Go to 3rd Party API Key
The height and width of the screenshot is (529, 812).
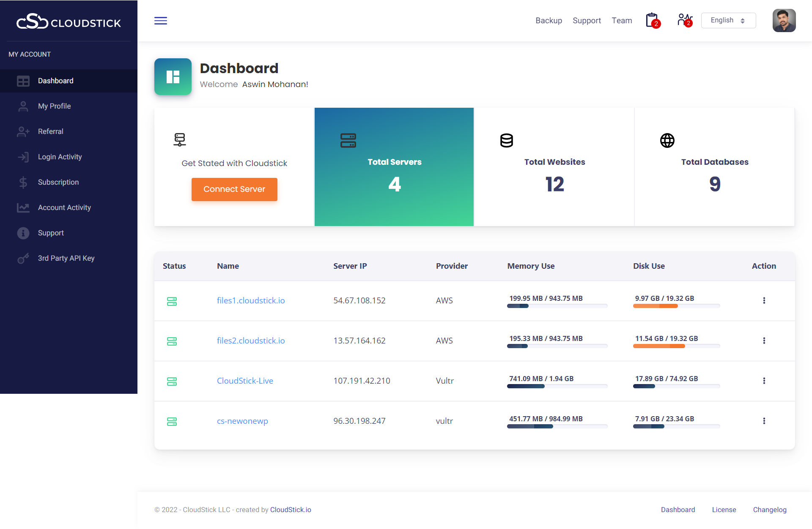[66, 258]
